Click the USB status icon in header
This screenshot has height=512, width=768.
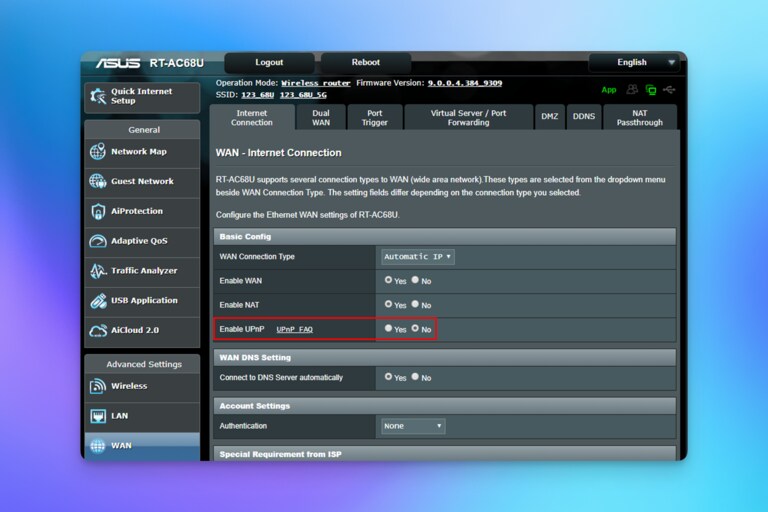pos(668,90)
